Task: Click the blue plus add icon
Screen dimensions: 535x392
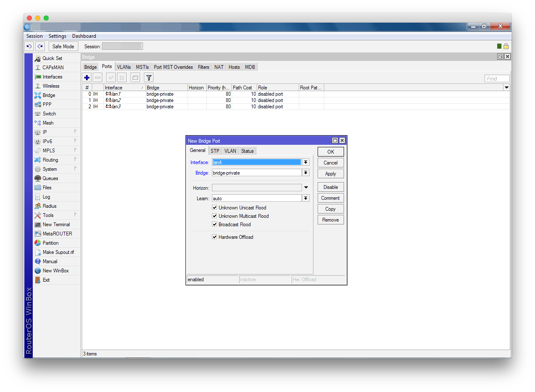Action: tap(87, 78)
